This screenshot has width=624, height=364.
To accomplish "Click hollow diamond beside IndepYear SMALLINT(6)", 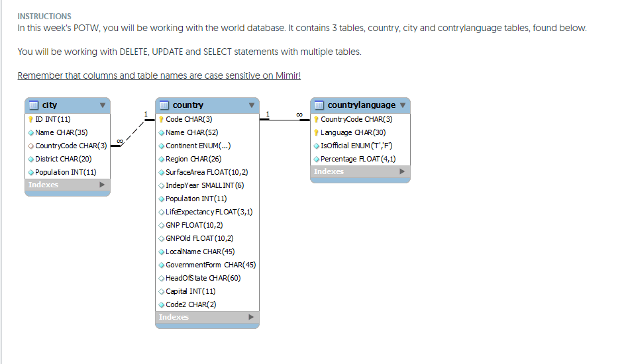I will click(x=161, y=186).
